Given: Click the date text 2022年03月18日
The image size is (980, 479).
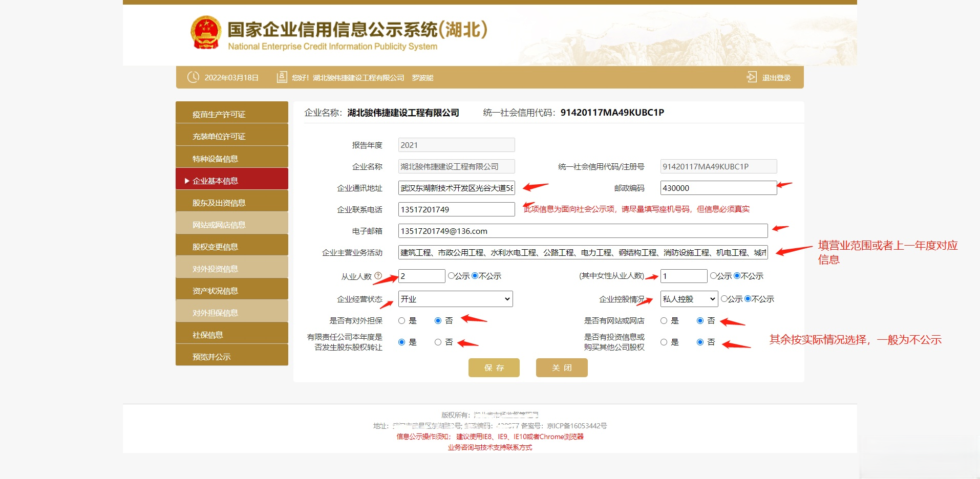Looking at the screenshot, I should (231, 78).
